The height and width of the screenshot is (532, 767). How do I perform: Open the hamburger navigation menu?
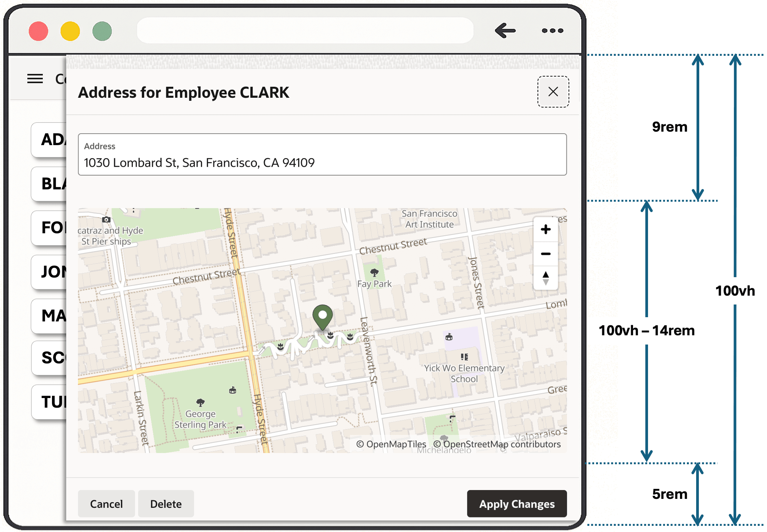coord(35,79)
